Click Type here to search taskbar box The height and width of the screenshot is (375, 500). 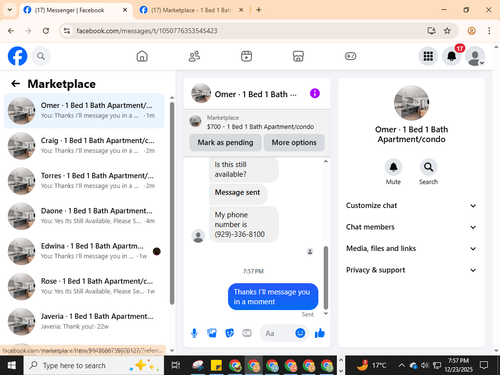pyautogui.click(x=94, y=365)
